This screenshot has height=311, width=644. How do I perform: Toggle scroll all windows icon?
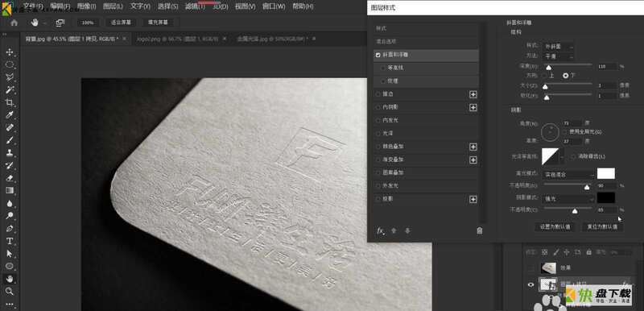[60, 23]
